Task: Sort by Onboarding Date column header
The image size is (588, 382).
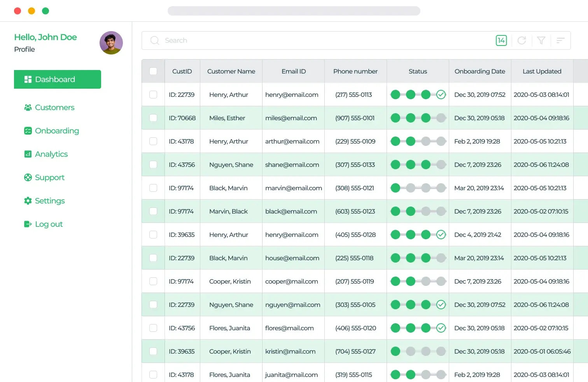Action: pyautogui.click(x=479, y=71)
